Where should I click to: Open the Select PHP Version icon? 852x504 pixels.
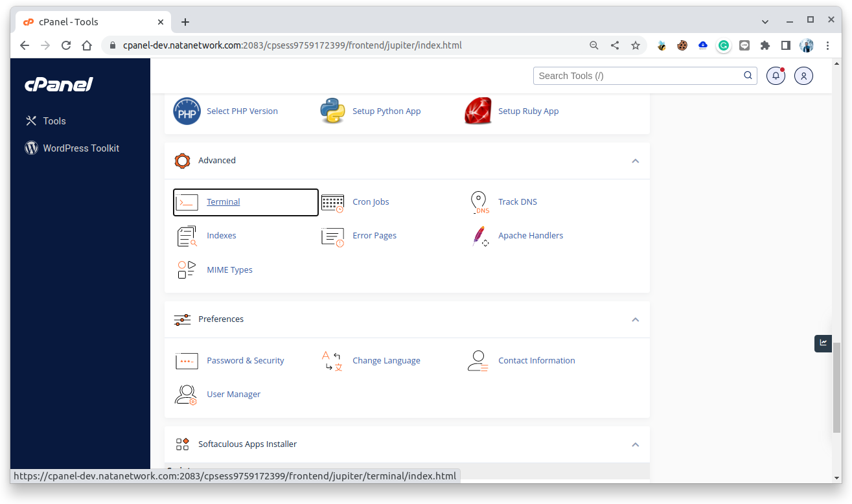(187, 111)
